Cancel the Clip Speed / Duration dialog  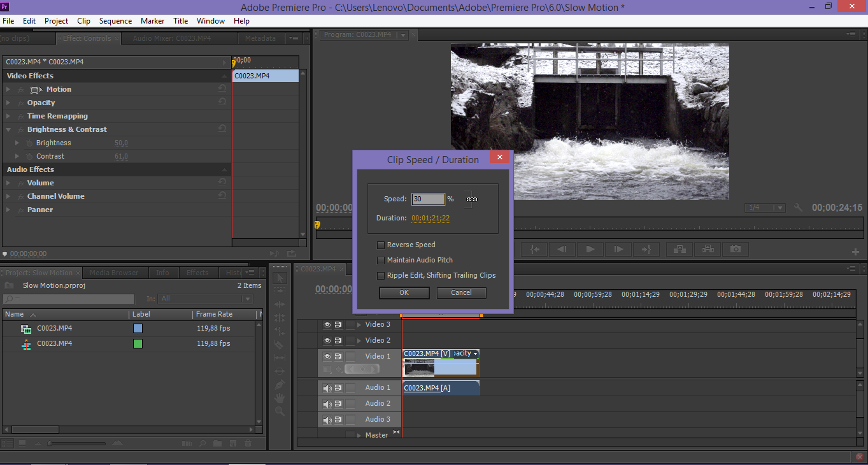click(x=461, y=293)
